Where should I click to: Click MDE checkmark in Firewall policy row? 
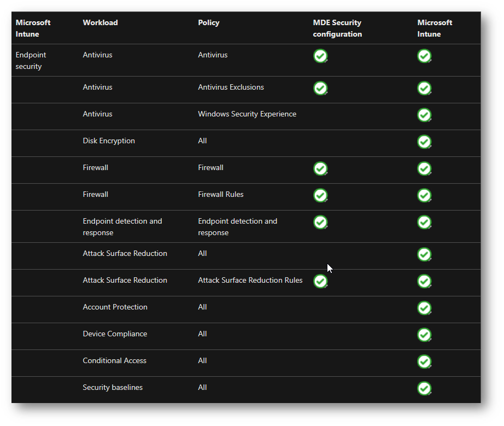[x=320, y=168]
